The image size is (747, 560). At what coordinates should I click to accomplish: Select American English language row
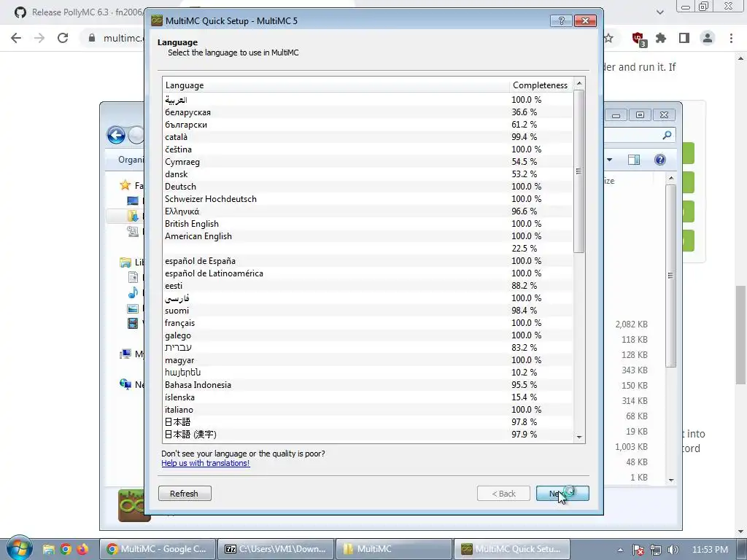[x=368, y=236]
